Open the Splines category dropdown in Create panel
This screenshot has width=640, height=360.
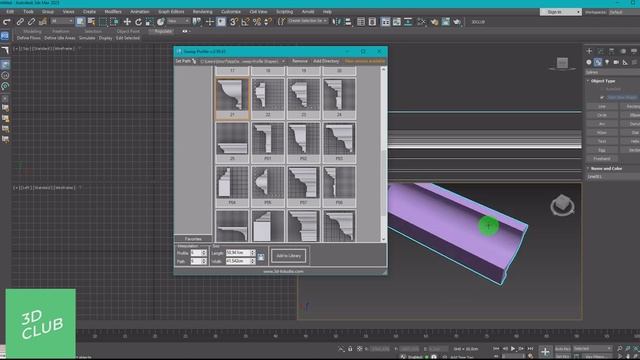[x=612, y=72]
